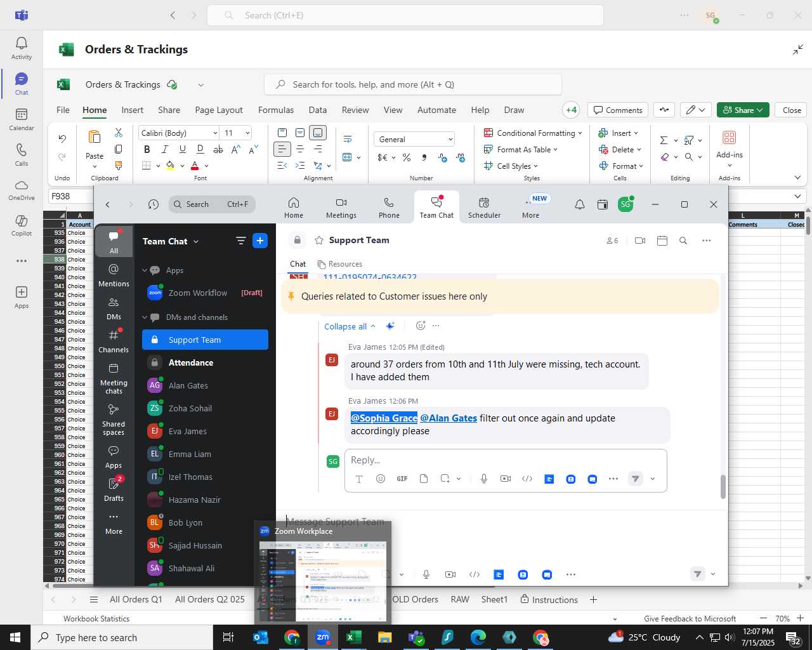Open Zoom history clock icon
The image size is (812, 650).
coord(153,204)
